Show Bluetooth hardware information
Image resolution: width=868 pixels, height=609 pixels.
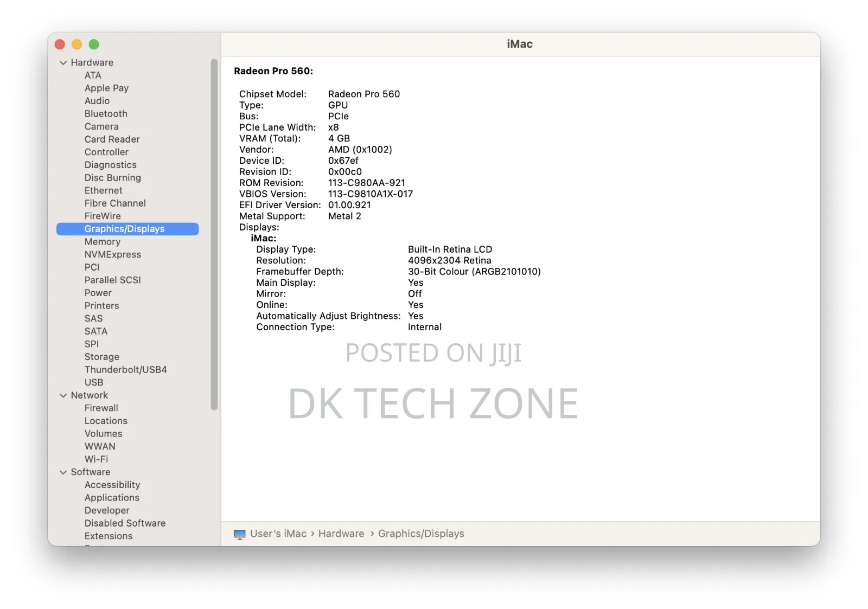106,114
